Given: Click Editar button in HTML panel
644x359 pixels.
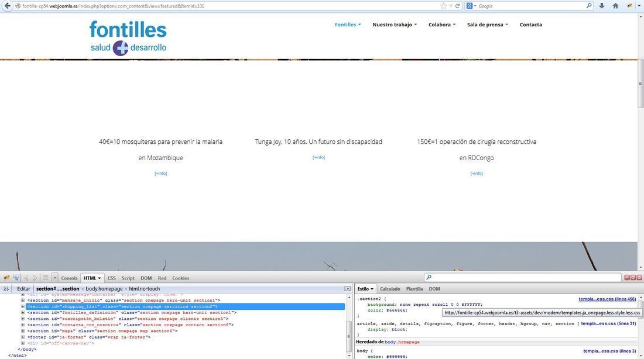Looking at the screenshot, I should pos(23,289).
